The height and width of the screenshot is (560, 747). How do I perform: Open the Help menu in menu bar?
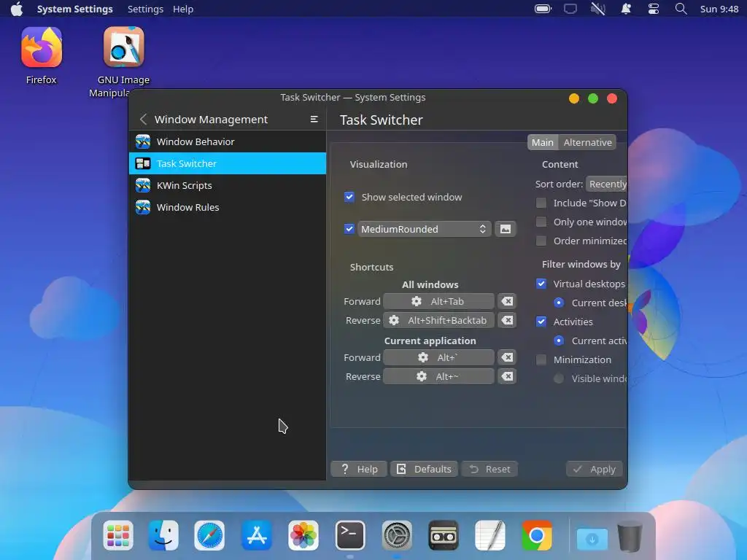(183, 9)
